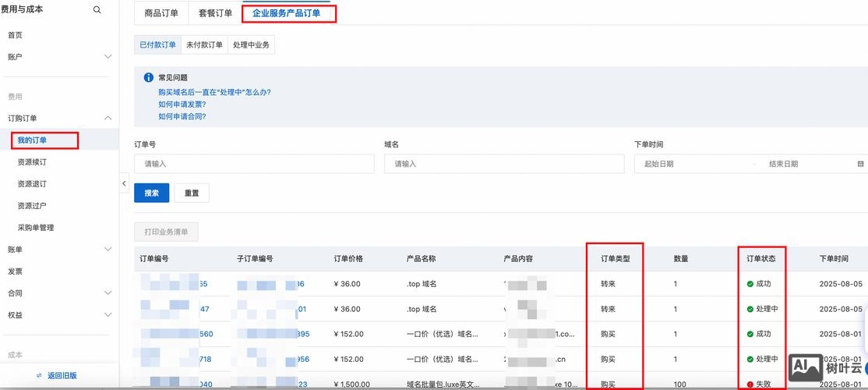Click the 订单状态 column header

click(761, 259)
